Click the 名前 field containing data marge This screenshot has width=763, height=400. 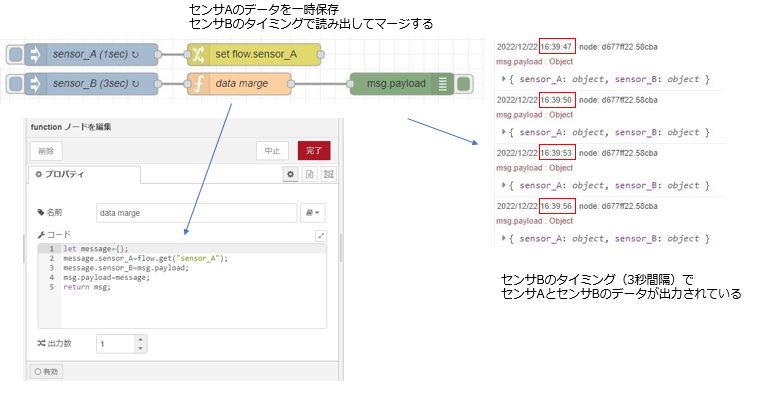pos(195,212)
